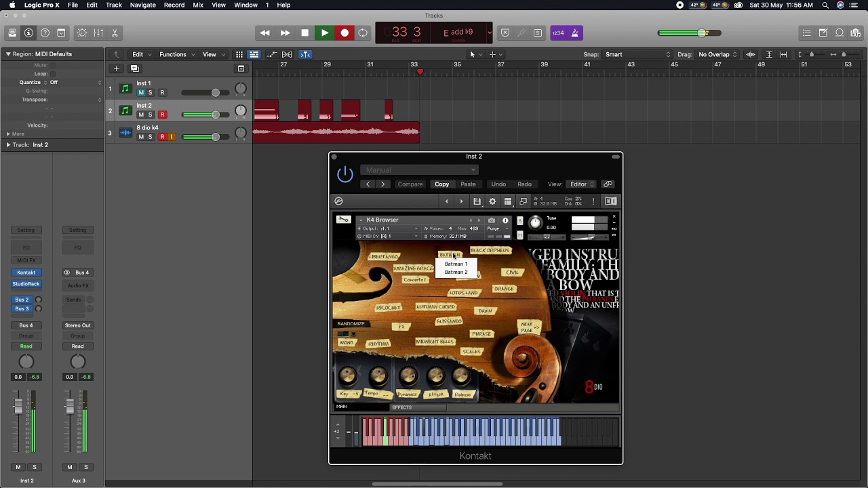Open the List Editors icon
This screenshot has width=868, height=488.
coord(806,33)
